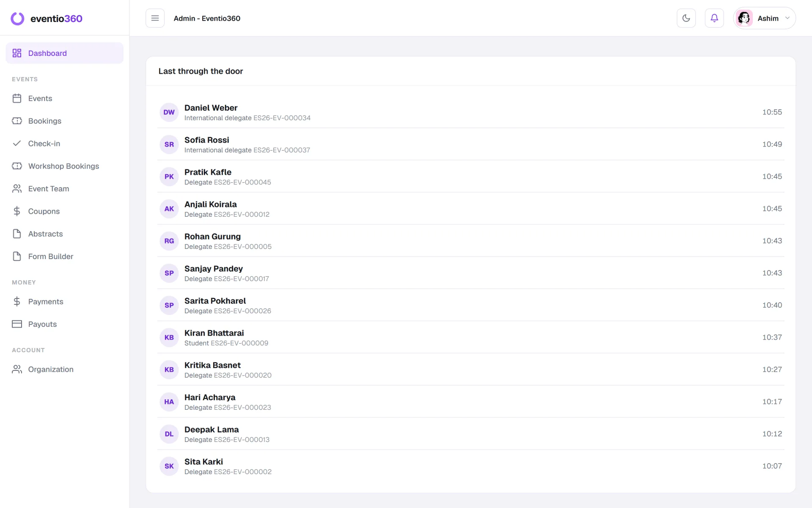Go to Events page label

(x=40, y=98)
